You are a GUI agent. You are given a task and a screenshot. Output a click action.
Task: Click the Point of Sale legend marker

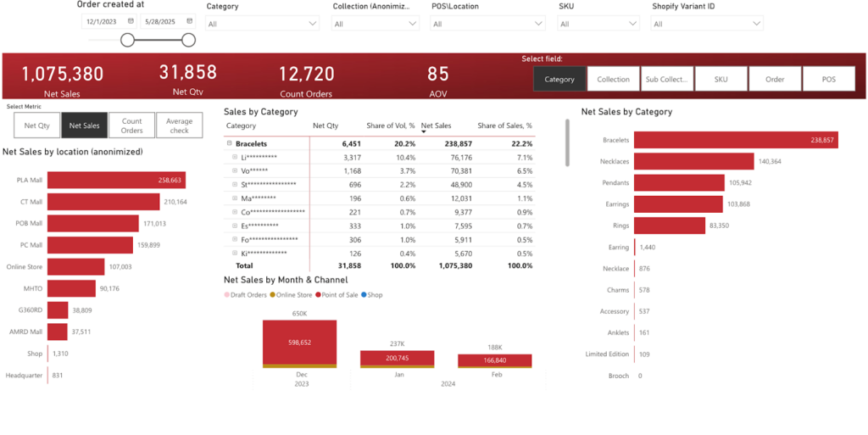318,294
